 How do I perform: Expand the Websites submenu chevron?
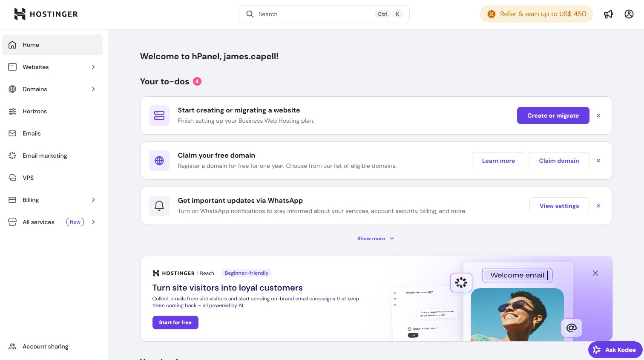click(x=93, y=67)
